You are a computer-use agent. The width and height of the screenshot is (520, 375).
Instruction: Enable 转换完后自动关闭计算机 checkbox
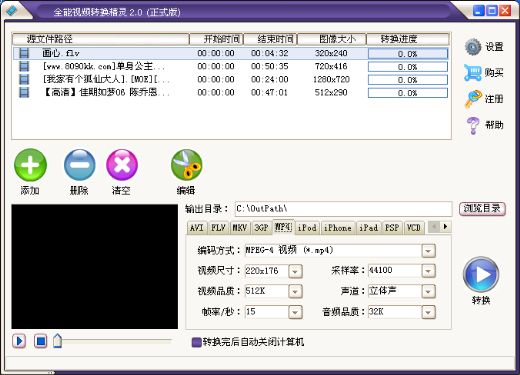[x=197, y=342]
